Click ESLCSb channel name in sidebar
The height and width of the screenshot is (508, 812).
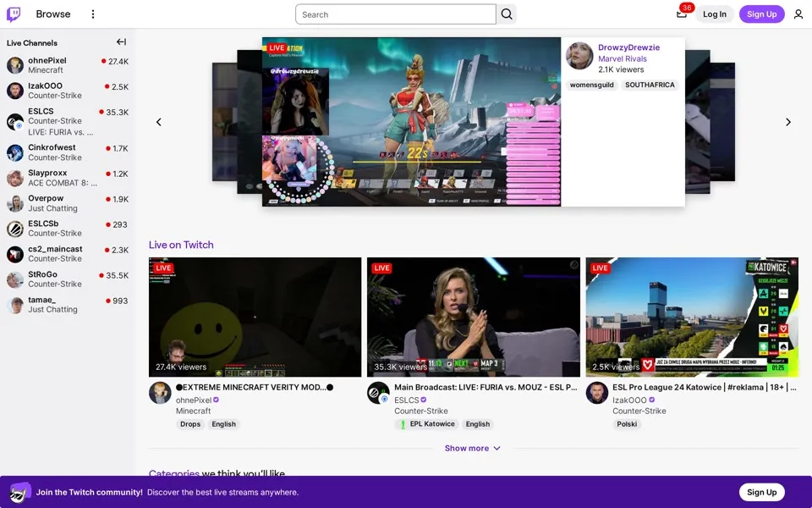tap(43, 224)
